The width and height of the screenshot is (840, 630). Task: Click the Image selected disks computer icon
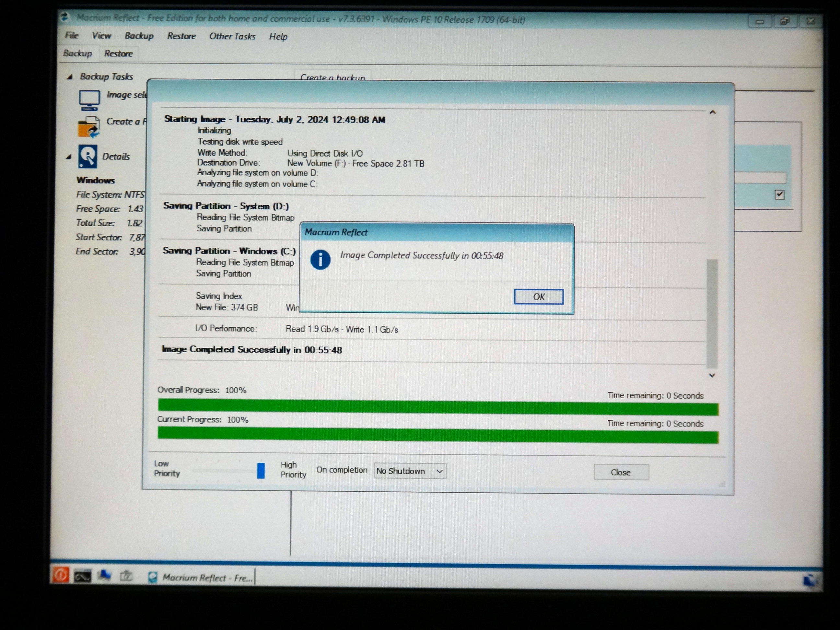89,100
